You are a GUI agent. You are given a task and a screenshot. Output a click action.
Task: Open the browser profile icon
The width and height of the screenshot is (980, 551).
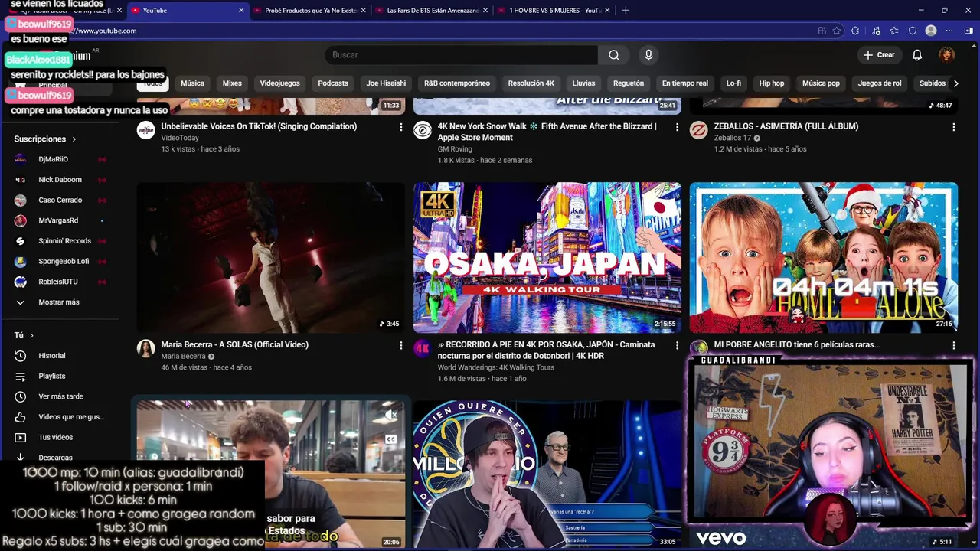pos(931,31)
